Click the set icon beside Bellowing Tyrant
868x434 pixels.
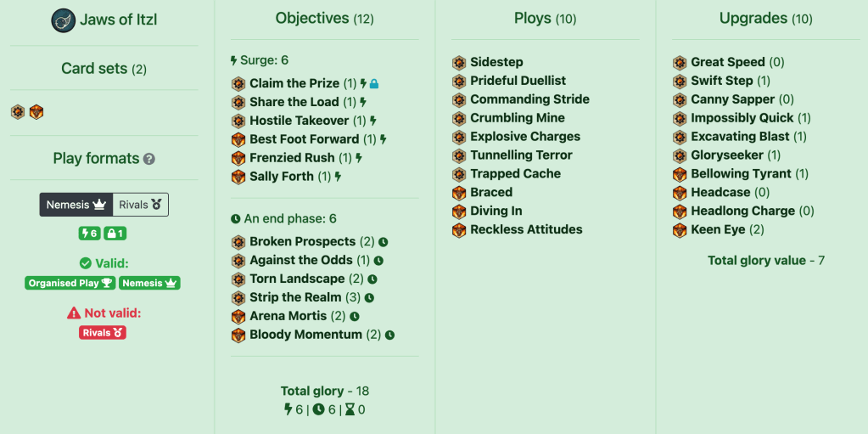[680, 174]
